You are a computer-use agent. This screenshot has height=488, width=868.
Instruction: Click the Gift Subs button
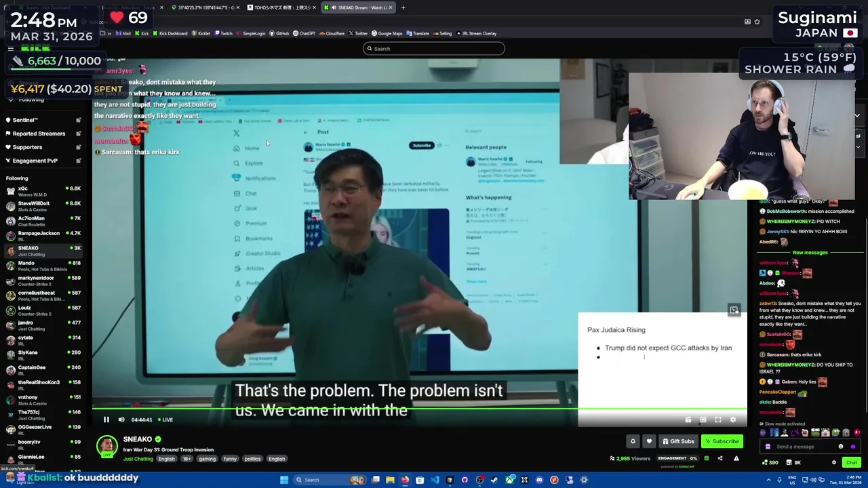(x=678, y=441)
